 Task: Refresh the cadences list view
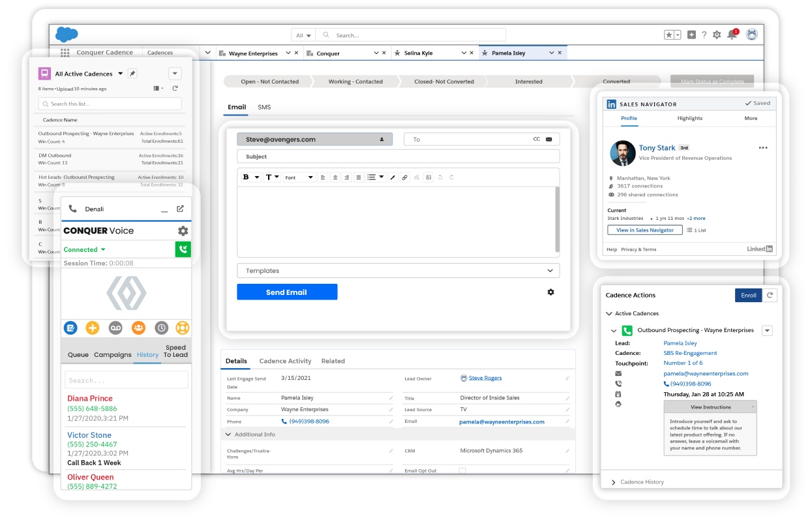point(175,88)
